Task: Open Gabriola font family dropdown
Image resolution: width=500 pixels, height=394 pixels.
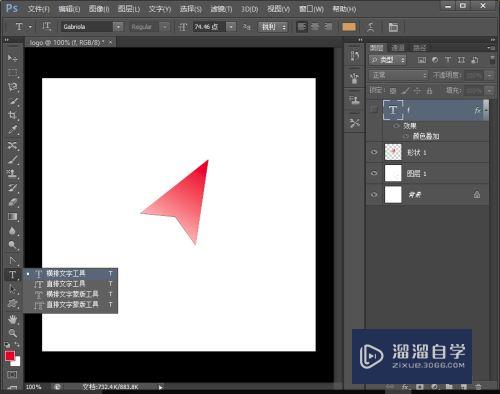Action: coord(118,27)
